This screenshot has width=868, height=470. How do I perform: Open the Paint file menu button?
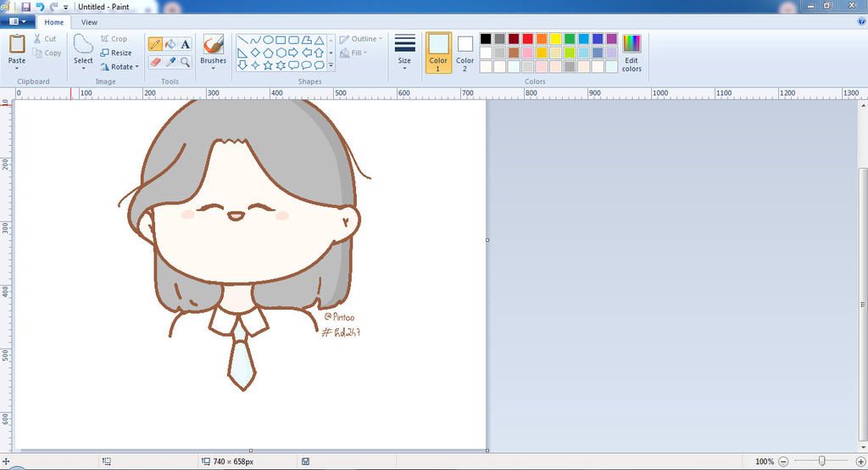[18, 21]
